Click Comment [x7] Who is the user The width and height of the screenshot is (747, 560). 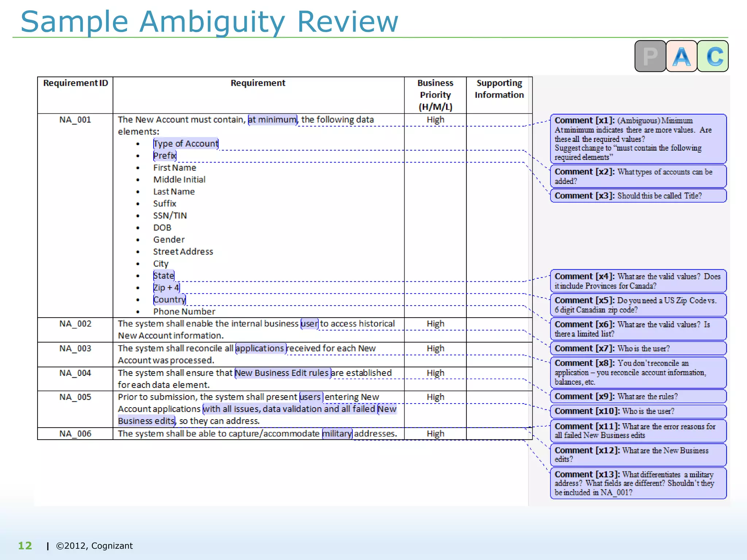(x=638, y=348)
